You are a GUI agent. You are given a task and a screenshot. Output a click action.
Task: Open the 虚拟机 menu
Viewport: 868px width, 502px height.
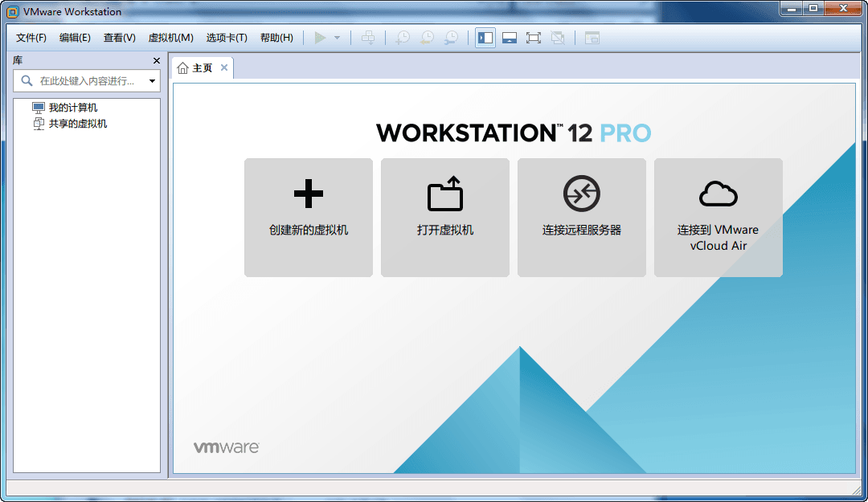pos(171,37)
